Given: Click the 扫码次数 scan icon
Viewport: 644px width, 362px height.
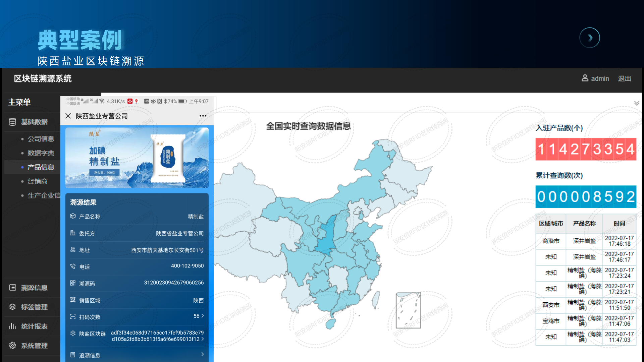Looking at the screenshot, I should pyautogui.click(x=73, y=317).
